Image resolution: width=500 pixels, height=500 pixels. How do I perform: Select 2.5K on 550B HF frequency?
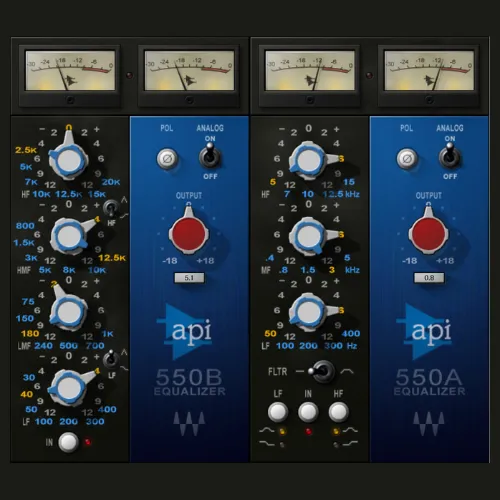coord(26,150)
